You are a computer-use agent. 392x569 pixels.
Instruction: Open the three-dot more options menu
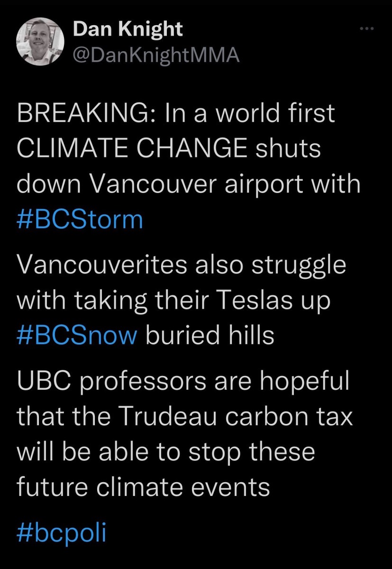[367, 29]
